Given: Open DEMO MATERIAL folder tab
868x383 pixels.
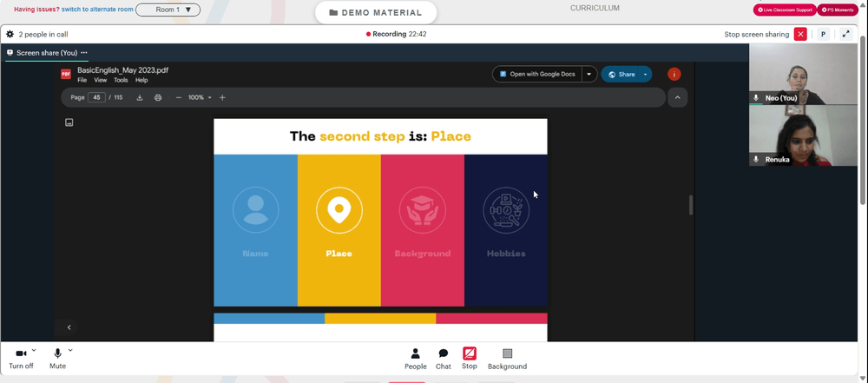Looking at the screenshot, I should 376,13.
